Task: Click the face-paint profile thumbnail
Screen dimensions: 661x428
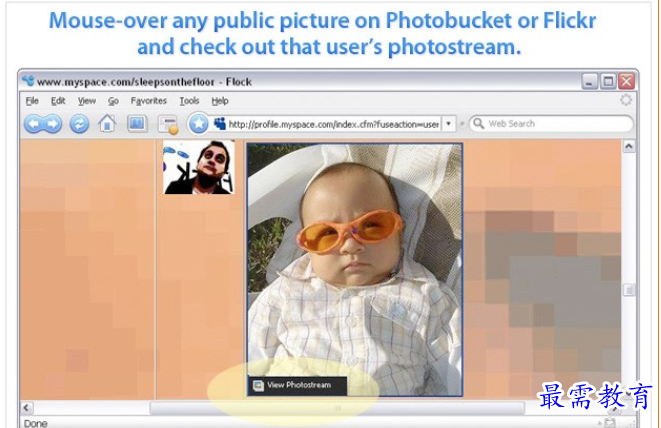Action: (199, 167)
